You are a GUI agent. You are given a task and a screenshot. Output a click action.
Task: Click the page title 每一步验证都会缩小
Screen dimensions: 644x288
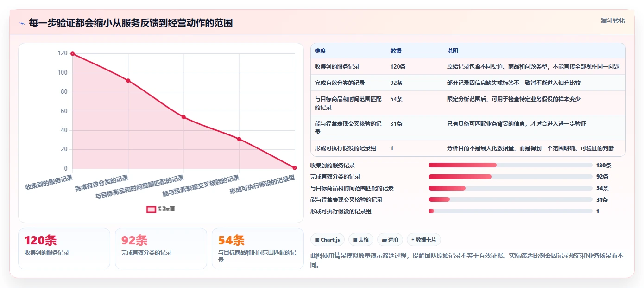(x=131, y=23)
